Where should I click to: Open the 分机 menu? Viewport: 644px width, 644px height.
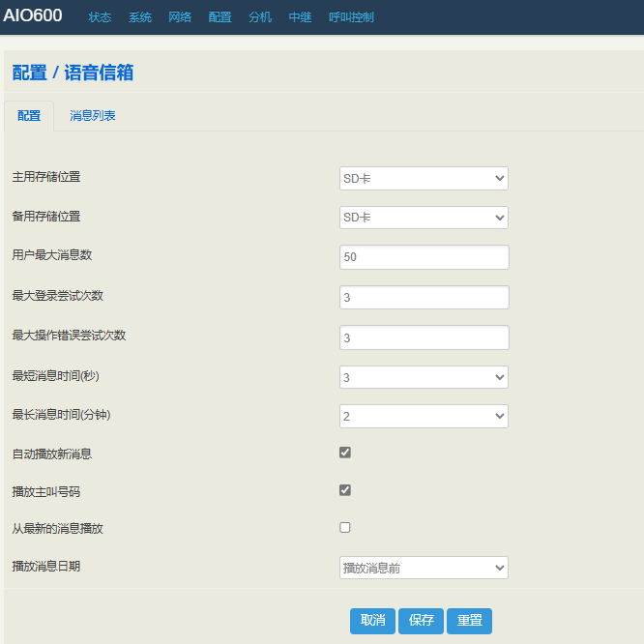260,17
